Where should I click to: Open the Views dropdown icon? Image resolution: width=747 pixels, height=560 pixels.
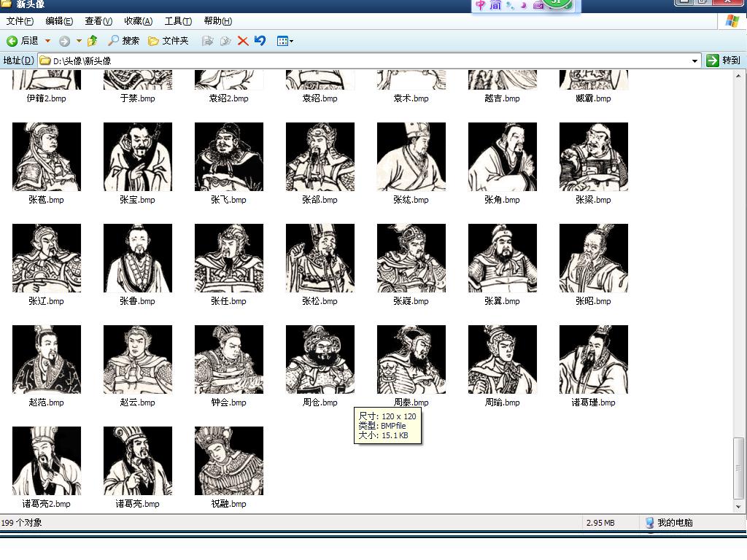[285, 41]
